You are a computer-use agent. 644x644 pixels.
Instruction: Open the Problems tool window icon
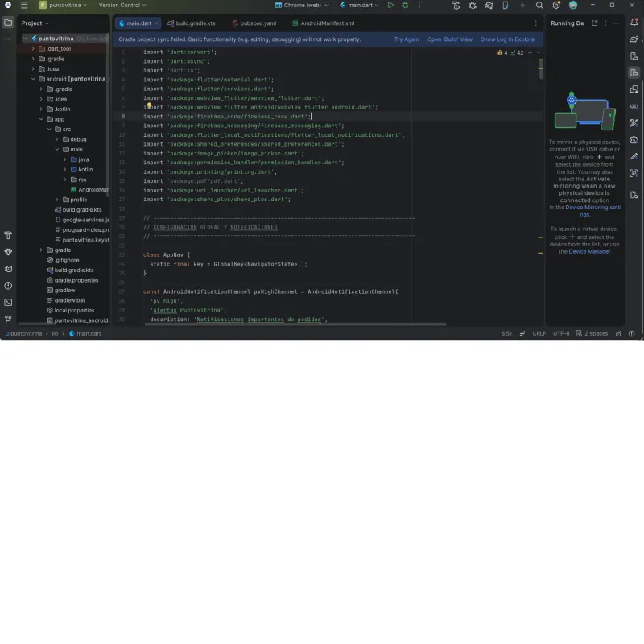tap(8, 285)
